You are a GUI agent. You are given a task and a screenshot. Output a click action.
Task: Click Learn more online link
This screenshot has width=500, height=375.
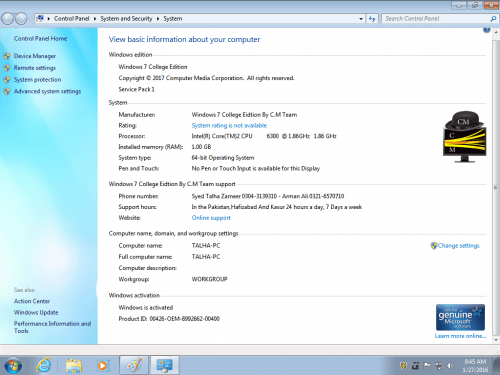460,336
